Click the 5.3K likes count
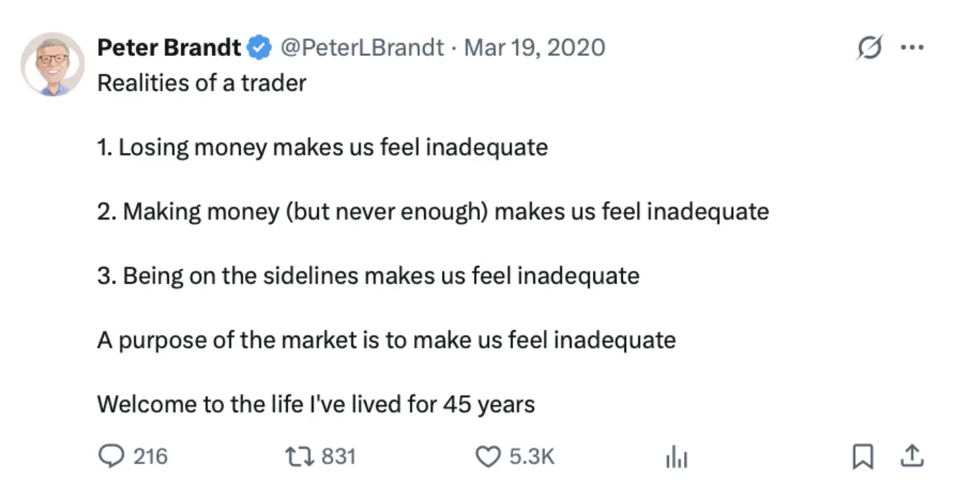980x489 pixels. pyautogui.click(x=532, y=456)
